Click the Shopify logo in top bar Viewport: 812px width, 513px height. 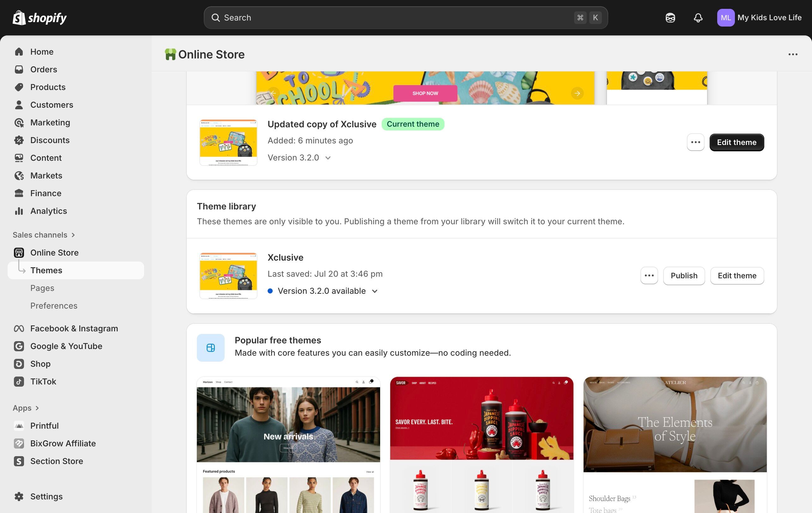39,17
